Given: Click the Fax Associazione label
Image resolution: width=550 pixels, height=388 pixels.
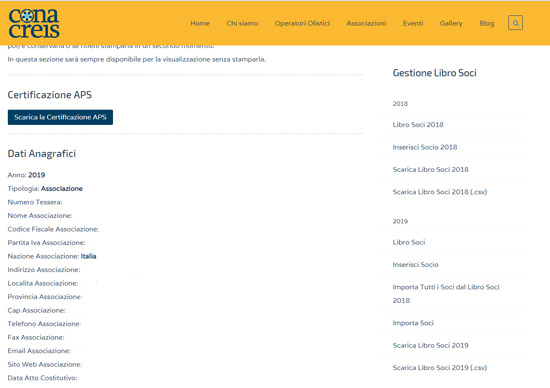Looking at the screenshot, I should [x=36, y=337].
